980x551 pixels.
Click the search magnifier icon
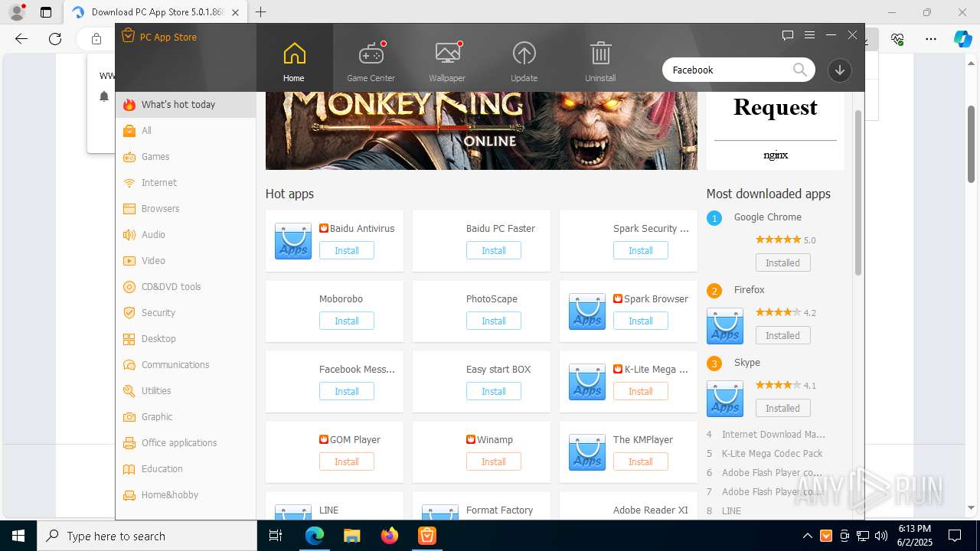(x=799, y=70)
